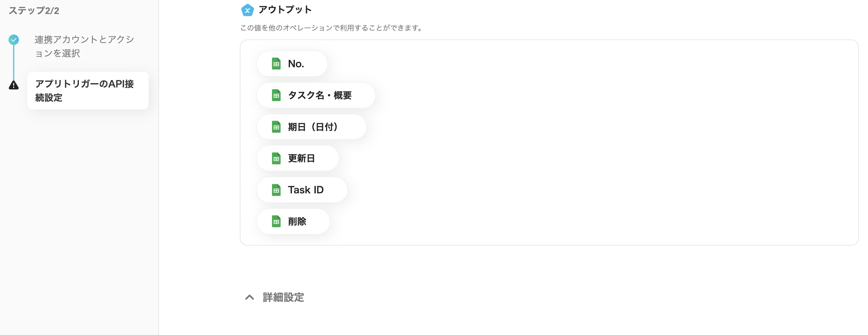
Task: Select the 連携アカウントとアクションを選択 step
Action: 83,46
